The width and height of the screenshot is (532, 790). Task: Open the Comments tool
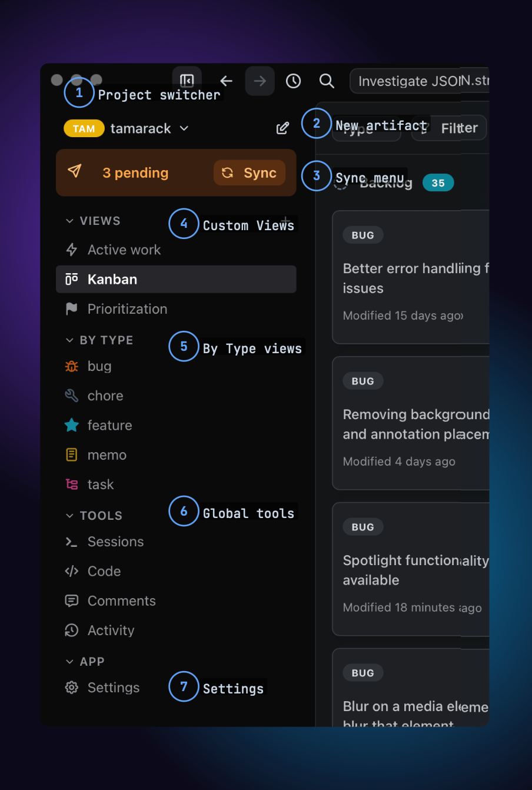tap(176, 600)
